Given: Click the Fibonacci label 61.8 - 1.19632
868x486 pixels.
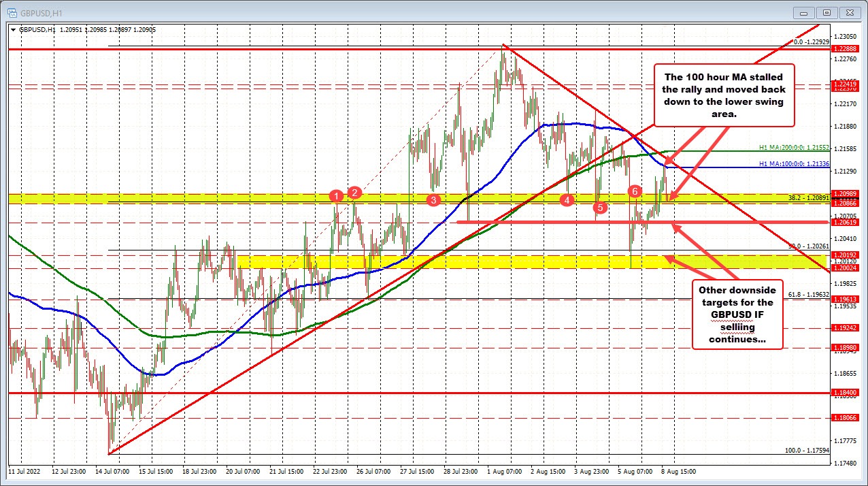Looking at the screenshot, I should click(808, 294).
